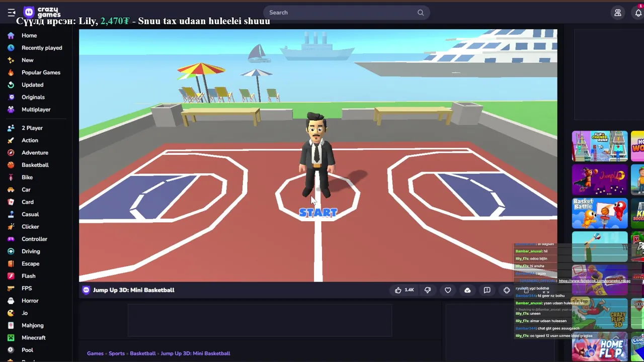The height and width of the screenshot is (362, 644).
Task: Click the Escape category icon
Action: [11, 263]
